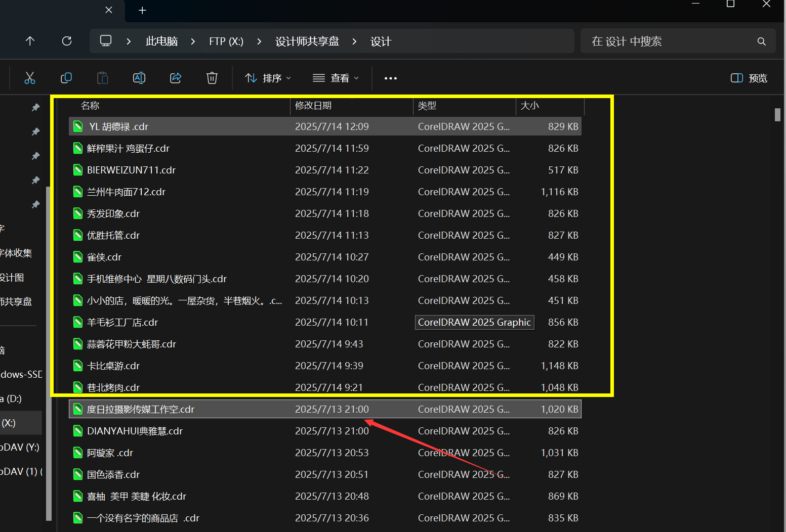Click file icon of 秀发印象.cdr
Image resolution: width=786 pixels, height=532 pixels.
(78, 213)
